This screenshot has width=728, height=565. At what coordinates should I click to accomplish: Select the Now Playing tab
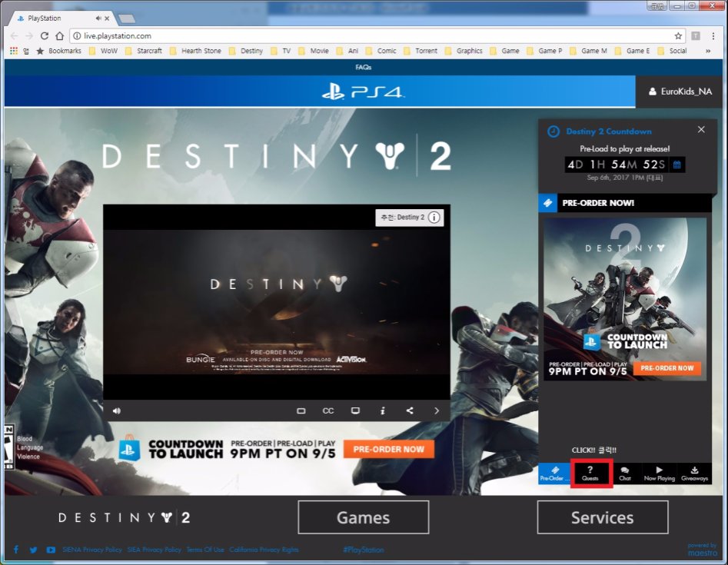click(x=659, y=474)
